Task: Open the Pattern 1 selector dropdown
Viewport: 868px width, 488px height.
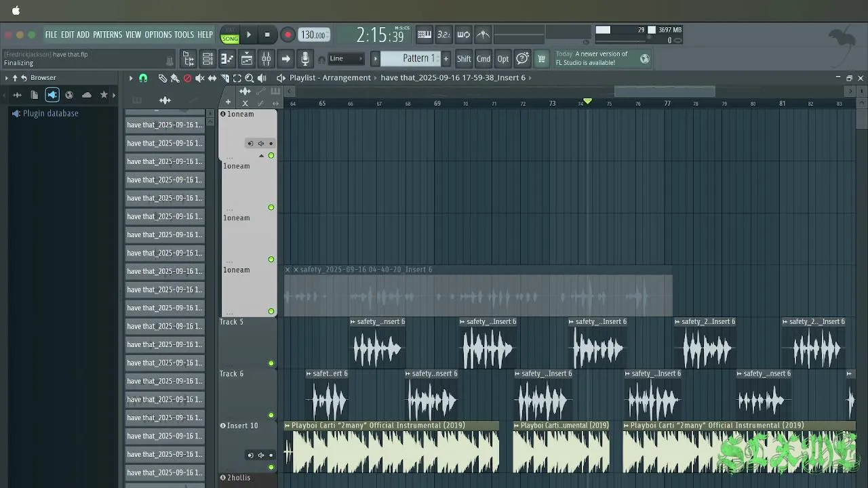Action: [x=411, y=58]
